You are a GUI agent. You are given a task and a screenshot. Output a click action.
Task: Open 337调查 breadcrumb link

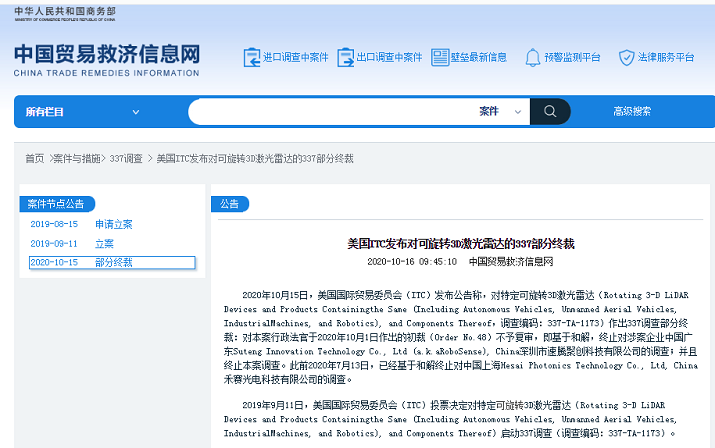[x=126, y=159]
